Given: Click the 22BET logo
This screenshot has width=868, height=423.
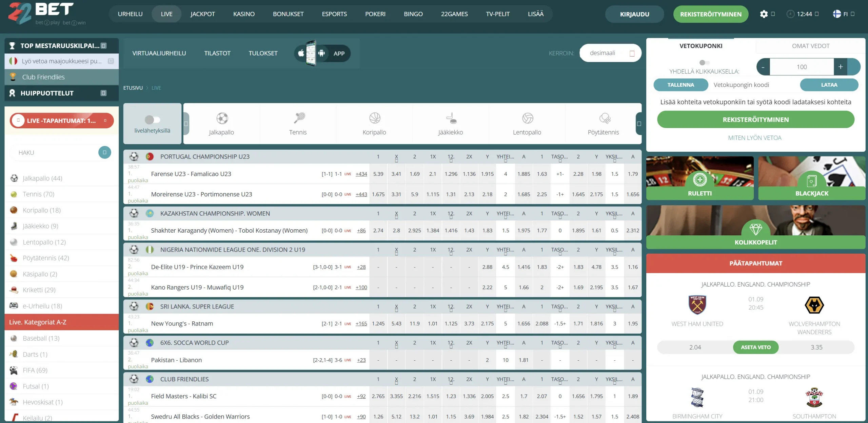Looking at the screenshot, I should tap(47, 14).
